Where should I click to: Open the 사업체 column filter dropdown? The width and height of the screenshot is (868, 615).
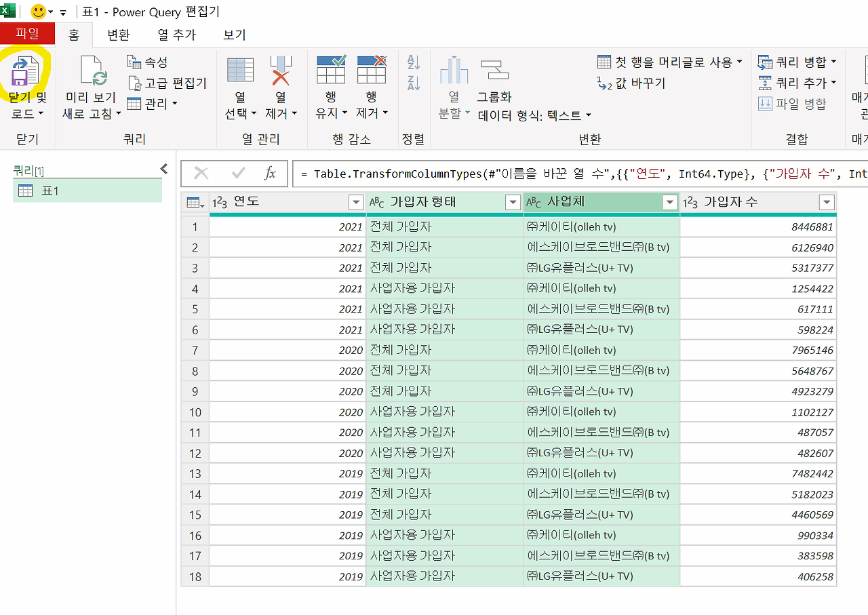(x=670, y=202)
